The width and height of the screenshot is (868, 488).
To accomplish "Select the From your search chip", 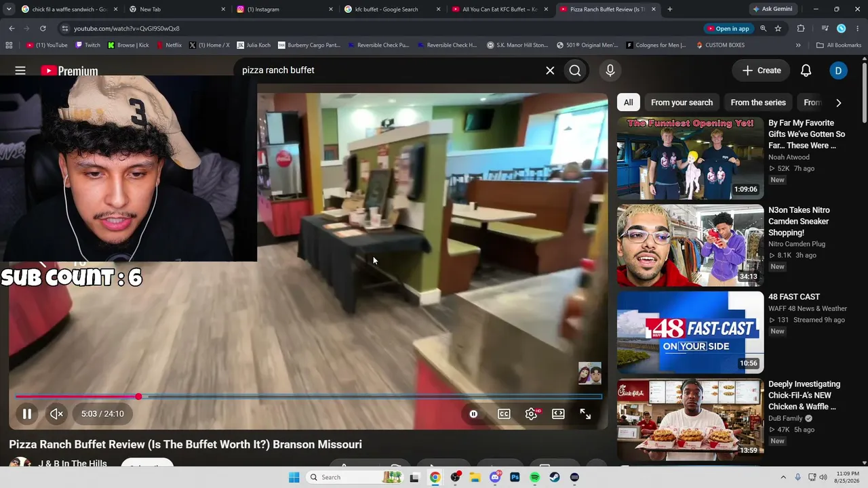I will (x=682, y=102).
